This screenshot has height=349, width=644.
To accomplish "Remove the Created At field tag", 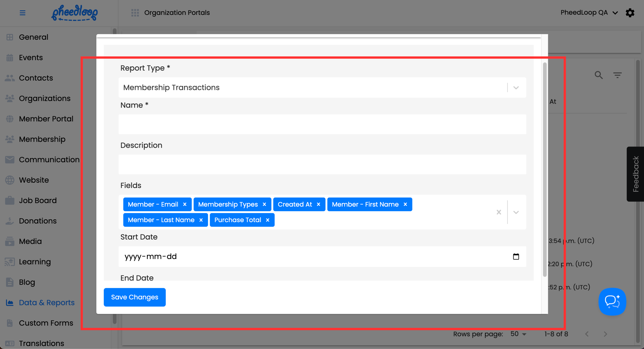I will (318, 204).
